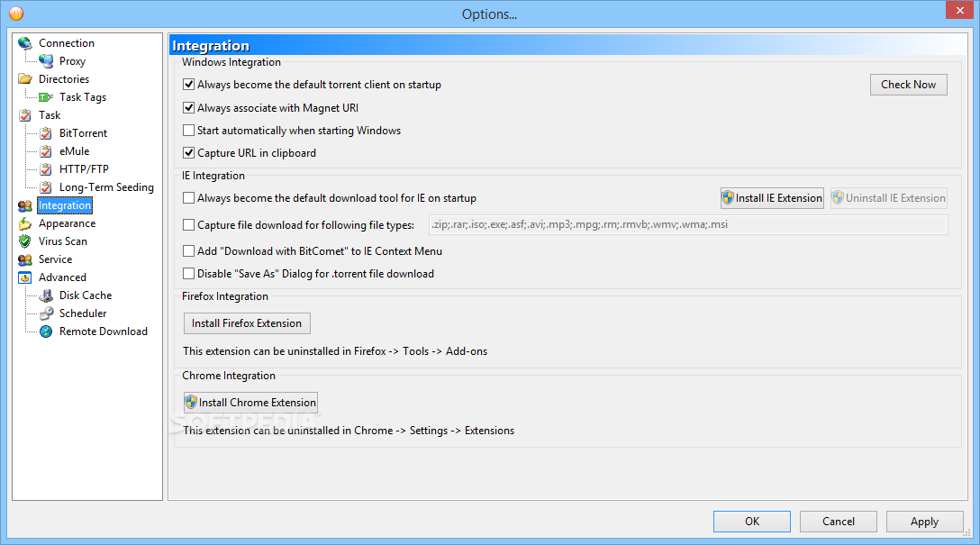Click the Advanced icon
The height and width of the screenshot is (545, 980).
25,277
